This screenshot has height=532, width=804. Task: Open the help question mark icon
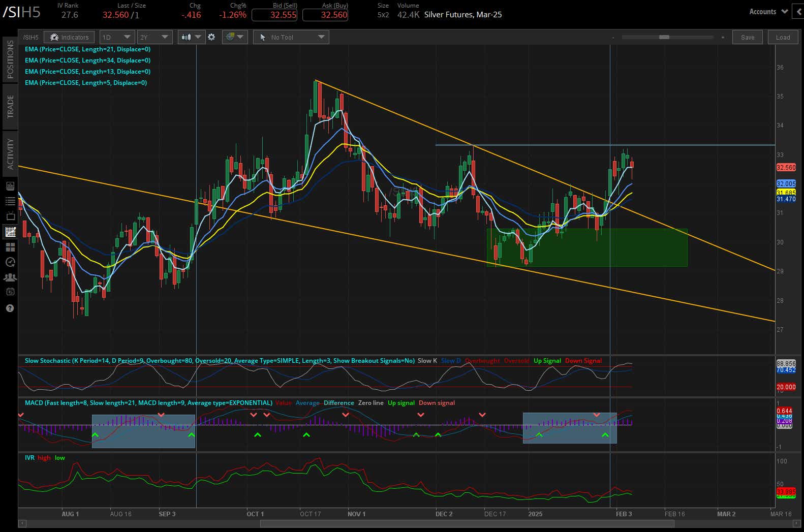click(10, 308)
